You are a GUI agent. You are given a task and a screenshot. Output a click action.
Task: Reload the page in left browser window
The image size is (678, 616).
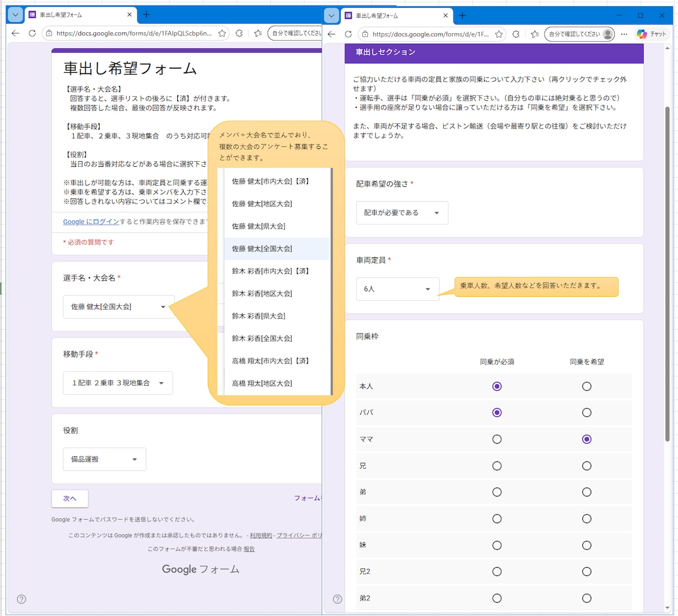pyautogui.click(x=32, y=33)
